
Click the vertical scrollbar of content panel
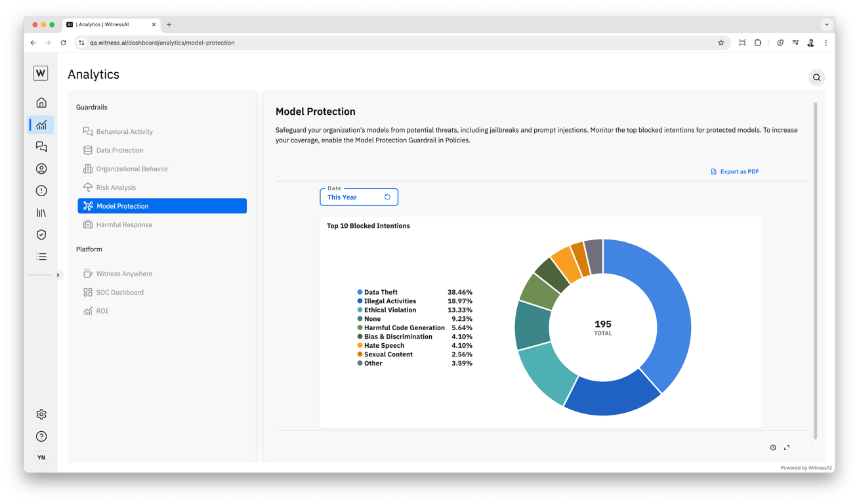816,270
